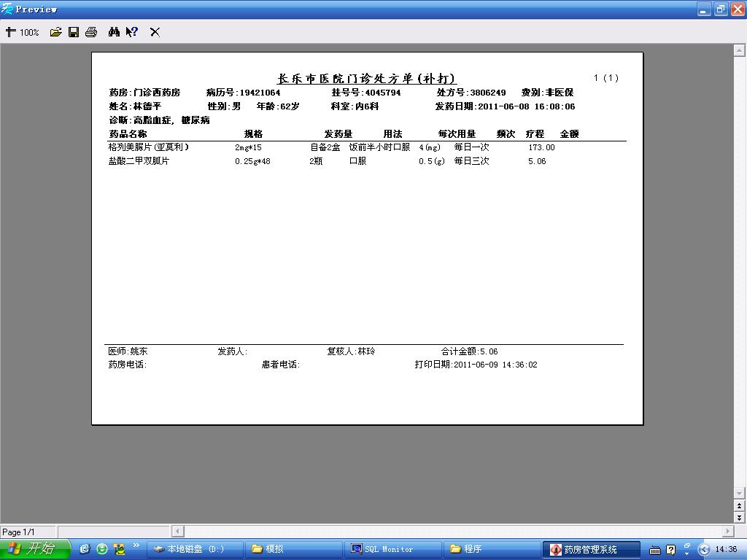Save the preview using floppy disk icon
This screenshot has height=560, width=747.
(x=74, y=32)
